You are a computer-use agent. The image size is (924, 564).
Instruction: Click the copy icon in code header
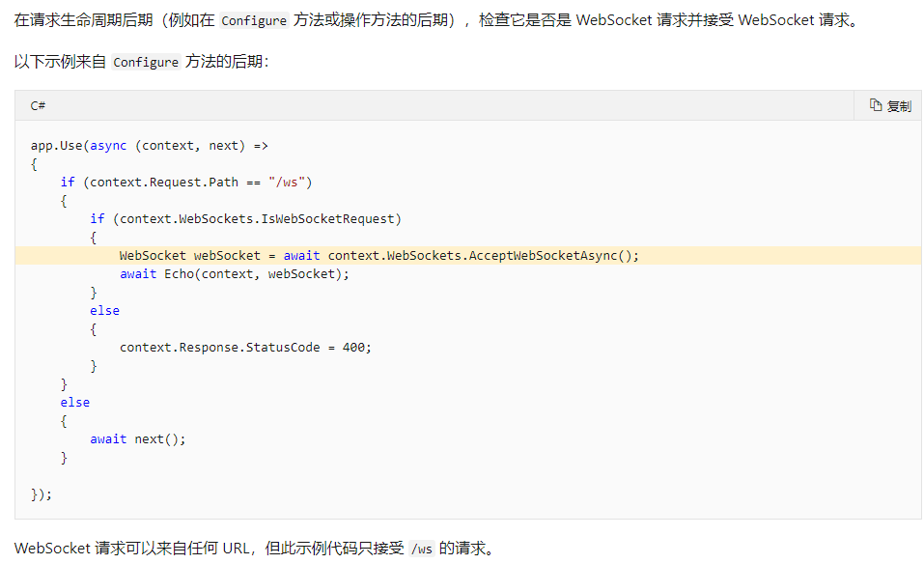(876, 105)
